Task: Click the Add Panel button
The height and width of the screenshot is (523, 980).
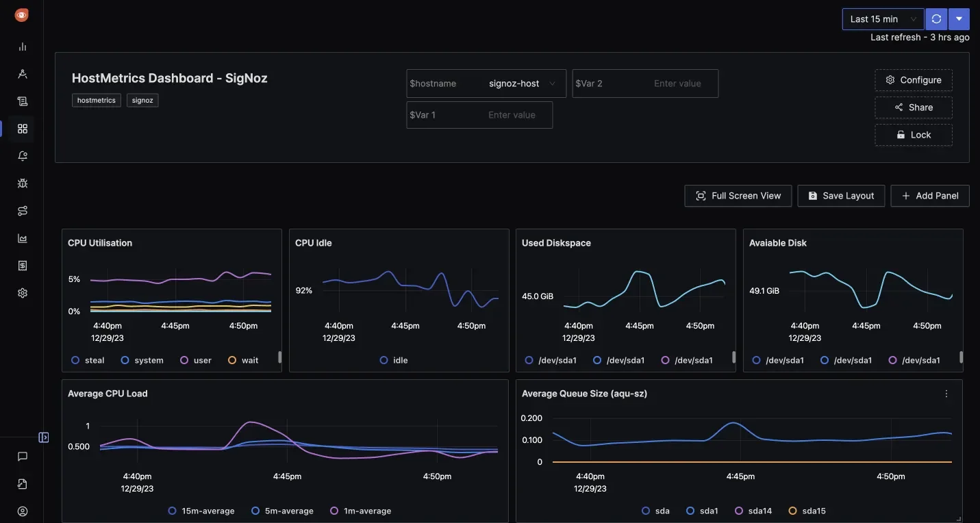Action: pos(929,196)
